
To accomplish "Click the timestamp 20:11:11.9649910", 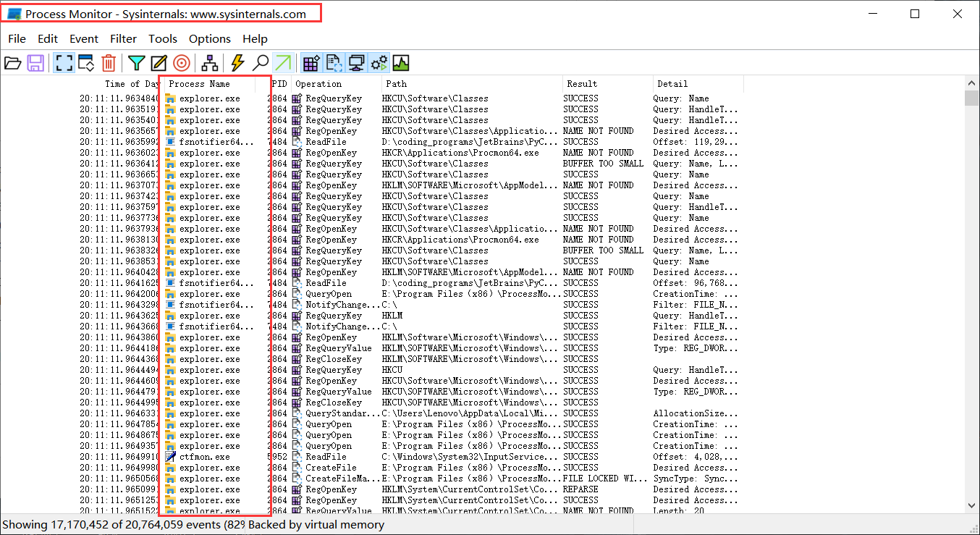I will (119, 457).
